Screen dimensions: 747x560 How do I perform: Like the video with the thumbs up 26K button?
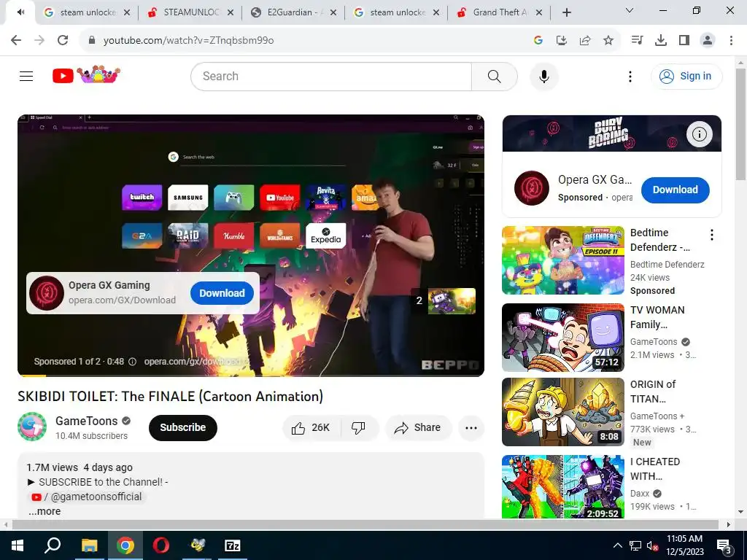pos(311,427)
